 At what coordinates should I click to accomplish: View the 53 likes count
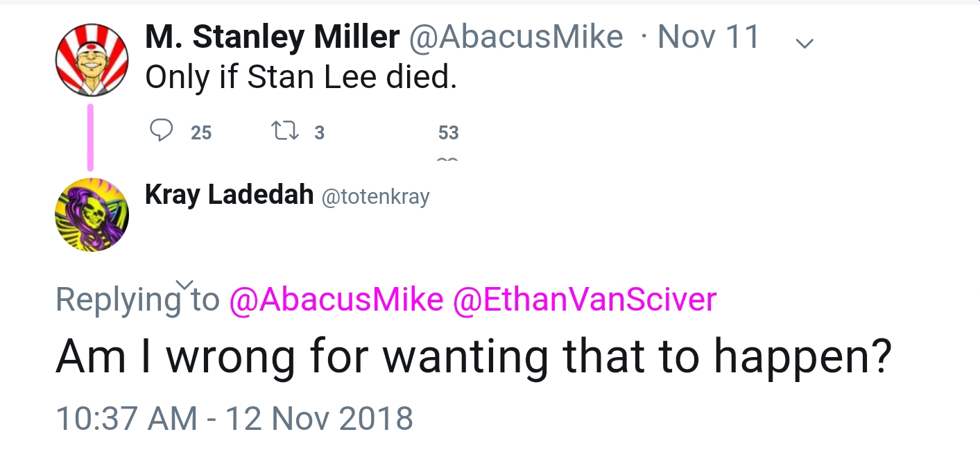tap(448, 132)
